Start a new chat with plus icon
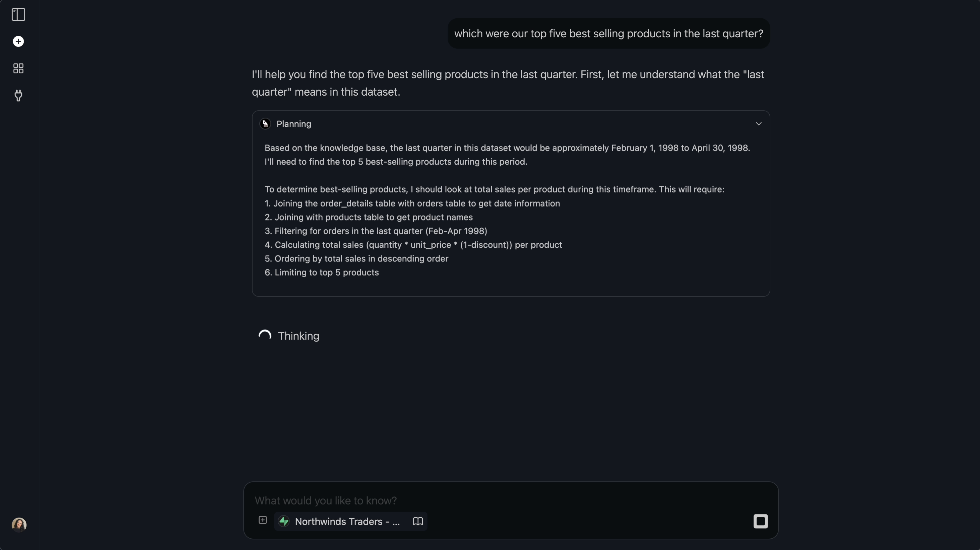The width and height of the screenshot is (980, 550). [x=18, y=41]
